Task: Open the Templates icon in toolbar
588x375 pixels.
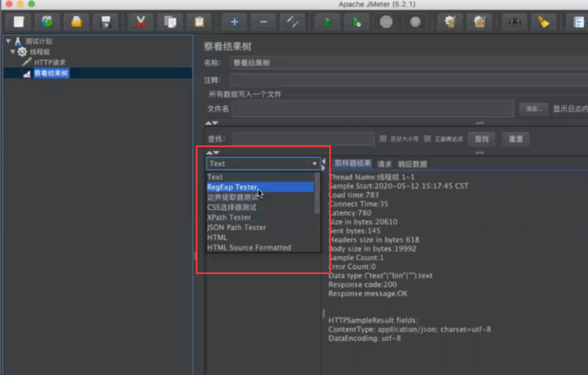Action: [x=47, y=22]
